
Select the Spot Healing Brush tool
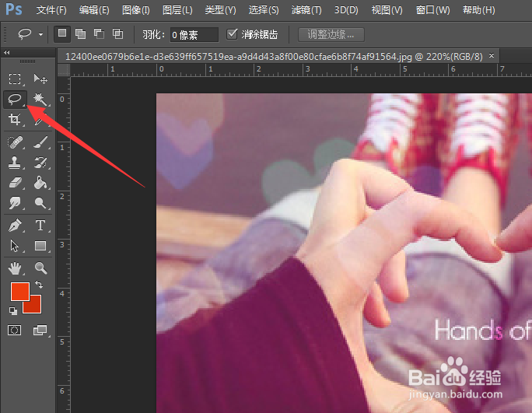[x=15, y=142]
